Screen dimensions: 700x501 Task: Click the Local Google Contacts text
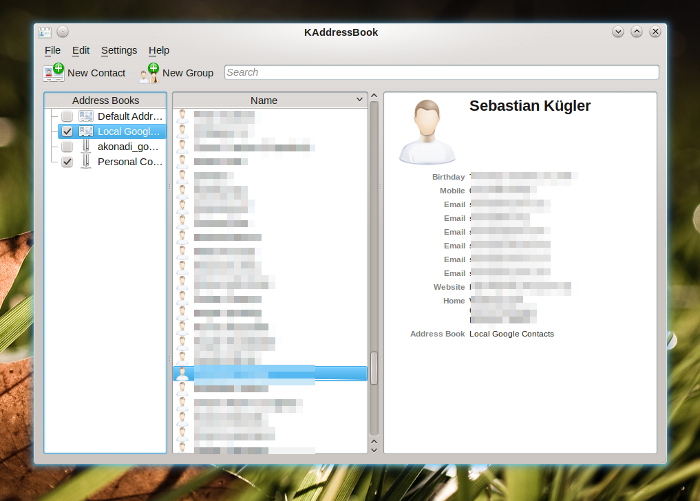point(512,334)
